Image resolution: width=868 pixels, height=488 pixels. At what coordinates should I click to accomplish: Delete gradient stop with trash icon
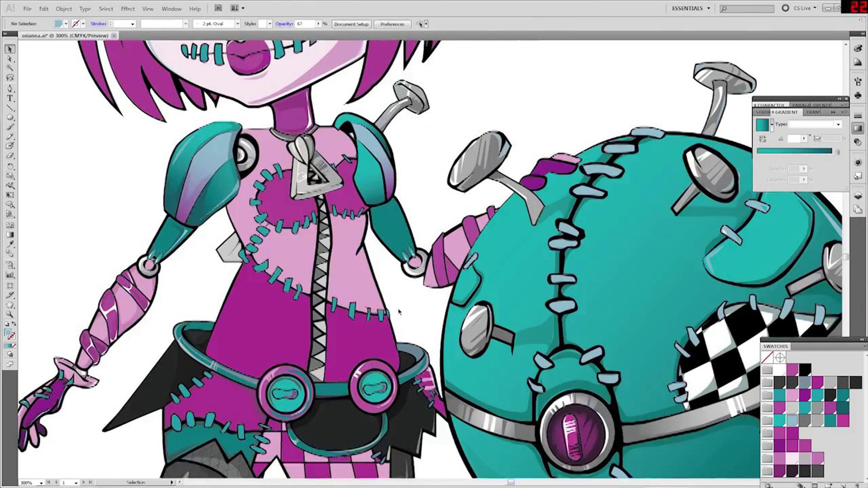(838, 152)
